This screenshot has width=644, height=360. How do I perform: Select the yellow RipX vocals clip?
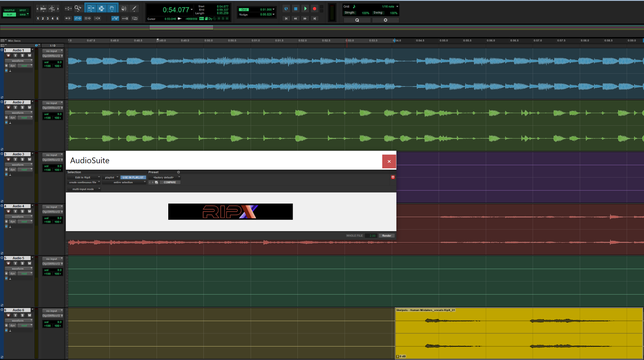point(518,334)
